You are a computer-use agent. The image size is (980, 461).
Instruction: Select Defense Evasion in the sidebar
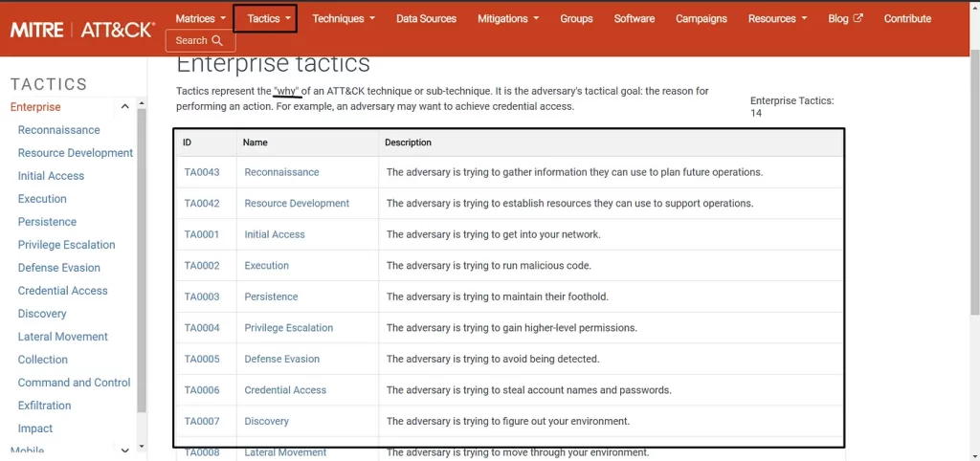tap(58, 268)
